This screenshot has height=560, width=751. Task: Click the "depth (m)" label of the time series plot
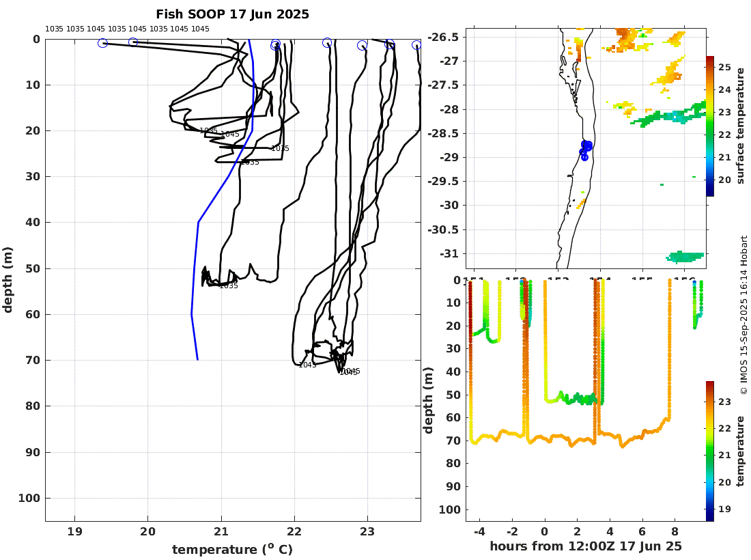pos(428,400)
